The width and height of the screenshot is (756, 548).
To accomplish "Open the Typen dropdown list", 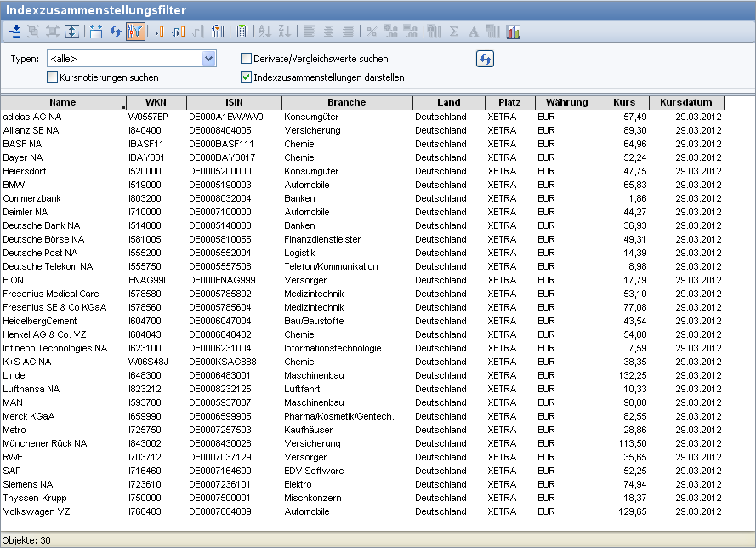I will point(209,59).
